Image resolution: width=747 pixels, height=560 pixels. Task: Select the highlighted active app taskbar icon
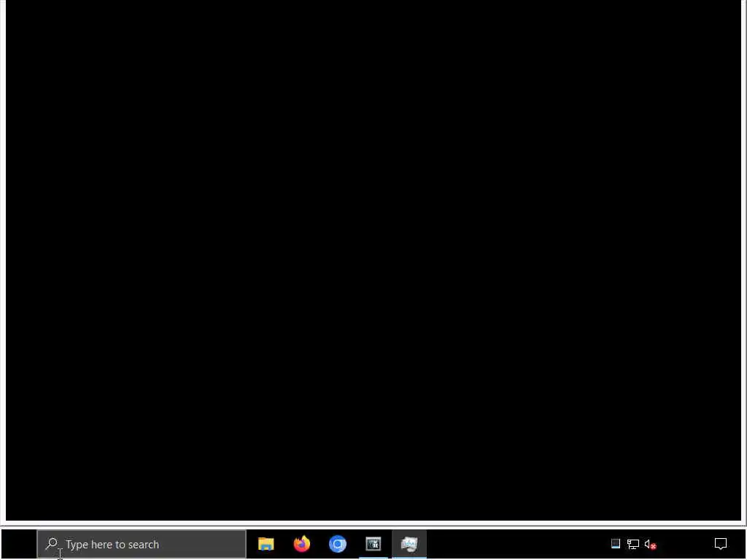click(409, 544)
